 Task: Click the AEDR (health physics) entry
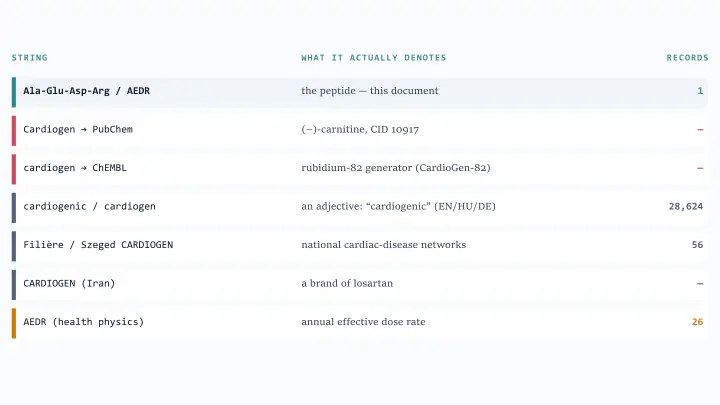pos(84,322)
